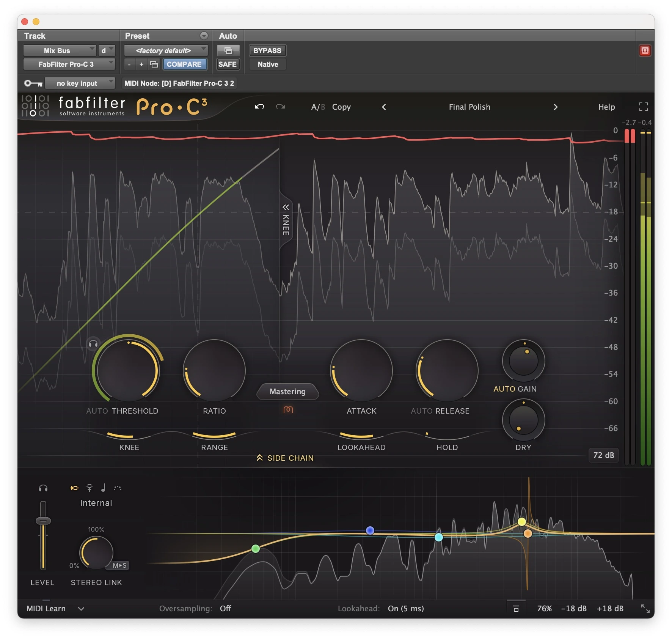Click the side chain LEVEL slider handle
672x639 pixels.
pos(43,521)
